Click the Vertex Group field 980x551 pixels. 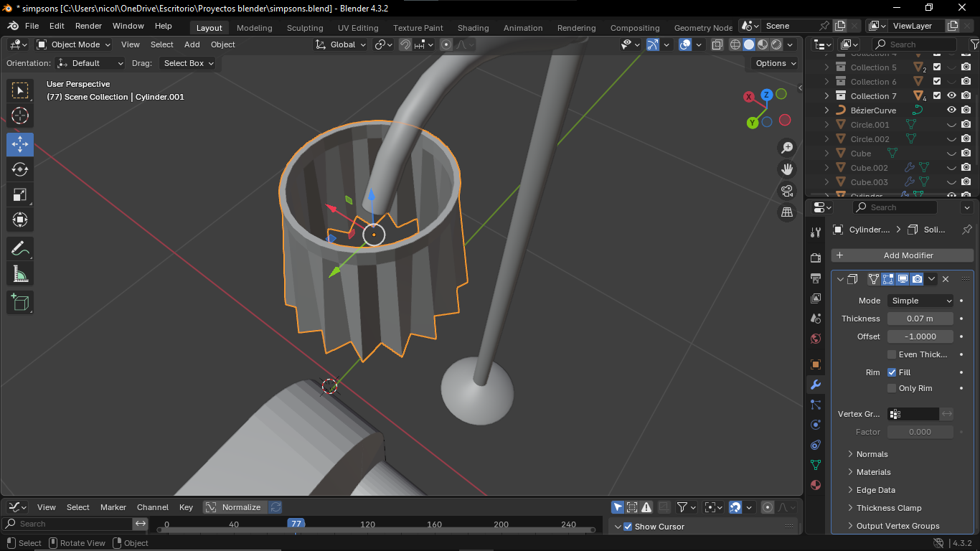(x=913, y=414)
